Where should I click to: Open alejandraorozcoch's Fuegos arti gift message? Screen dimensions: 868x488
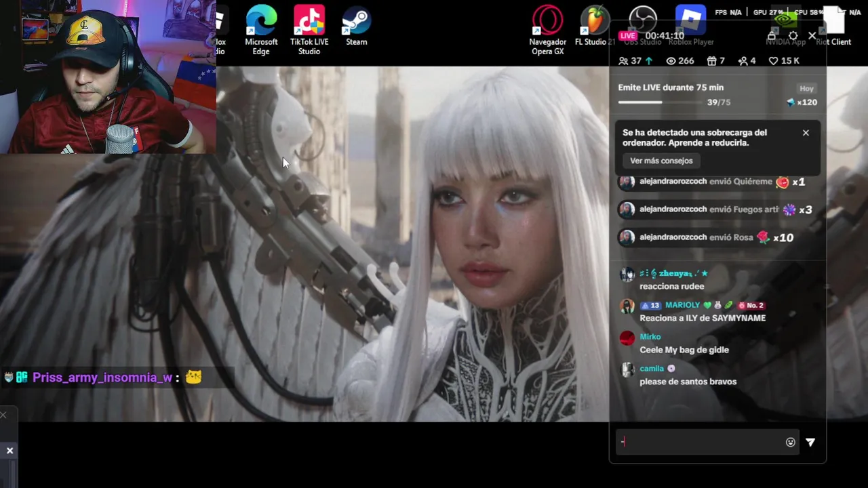tap(715, 209)
